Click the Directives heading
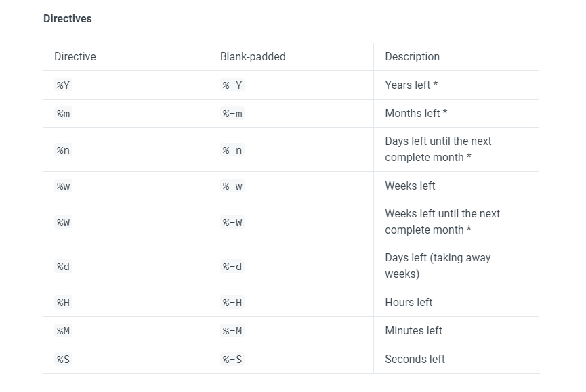 point(68,19)
